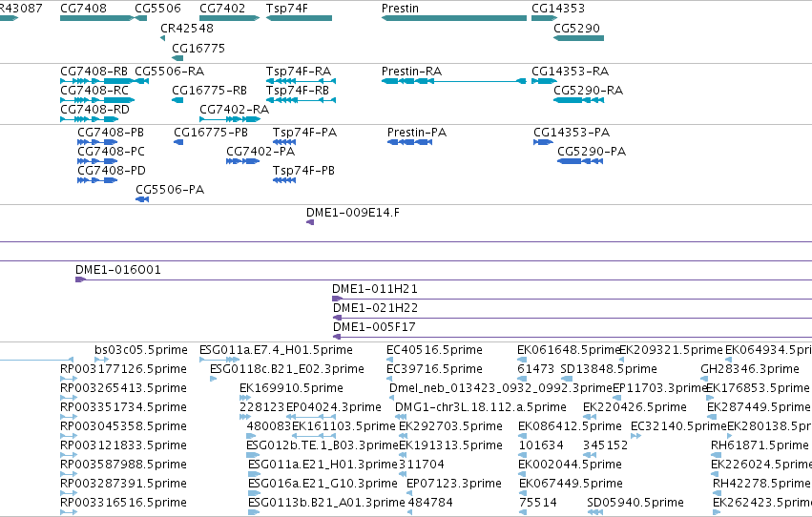Click the CG5290-RA transcript
The width and height of the screenshot is (812, 517).
tap(578, 100)
